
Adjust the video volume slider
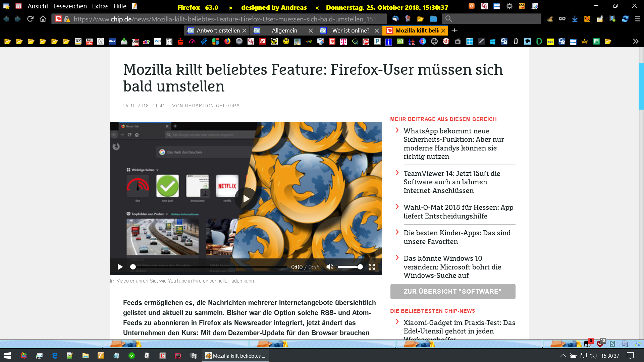350,267
